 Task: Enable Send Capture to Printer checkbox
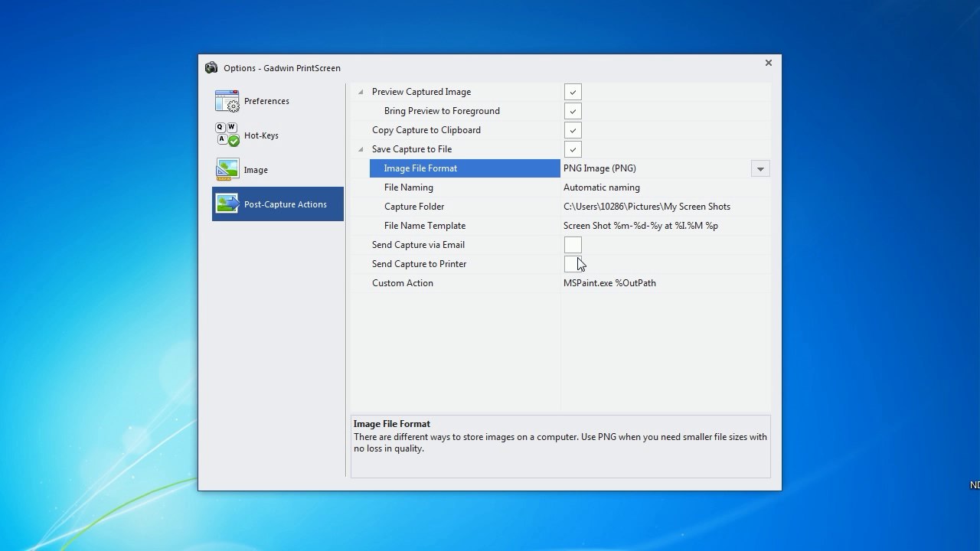573,264
